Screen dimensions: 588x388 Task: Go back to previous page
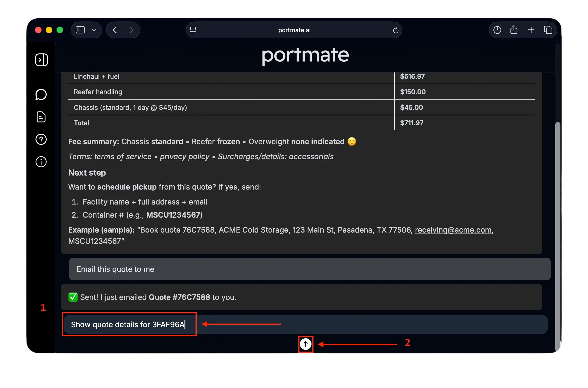[x=115, y=30]
